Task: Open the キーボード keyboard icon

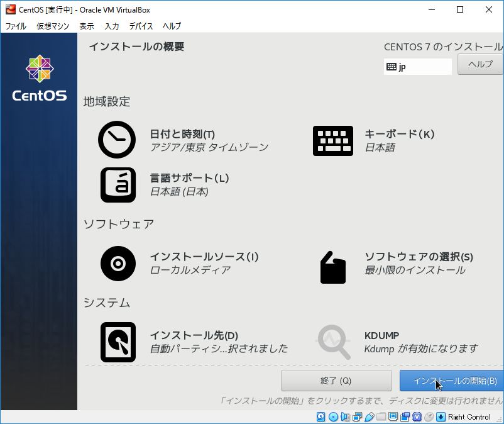Action: click(x=333, y=141)
